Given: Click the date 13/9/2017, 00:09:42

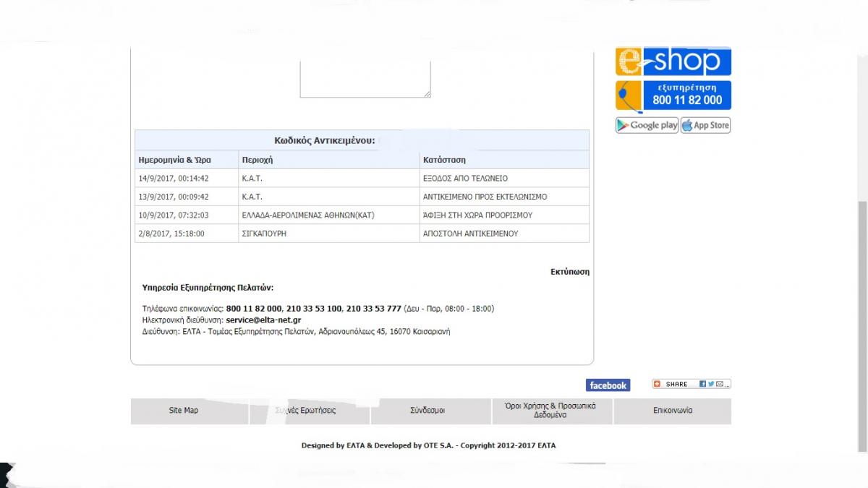Looking at the screenshot, I should 173,197.
